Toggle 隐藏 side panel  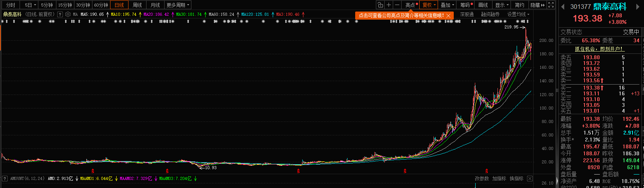[x=537, y=5]
